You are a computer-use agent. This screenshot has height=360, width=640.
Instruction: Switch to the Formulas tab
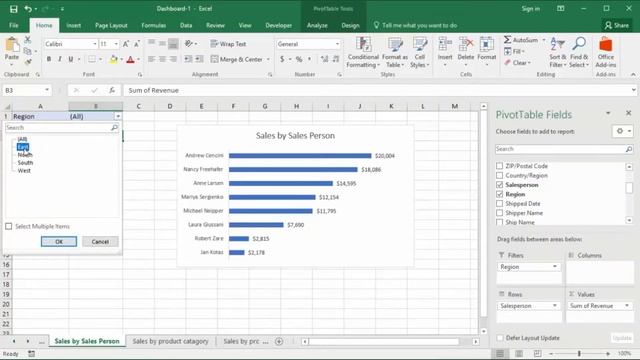[153, 25]
